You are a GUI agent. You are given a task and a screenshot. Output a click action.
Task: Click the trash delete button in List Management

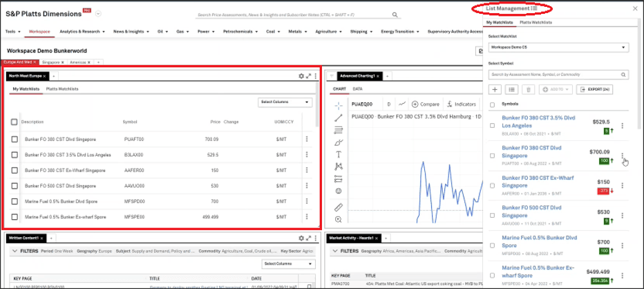tap(528, 89)
